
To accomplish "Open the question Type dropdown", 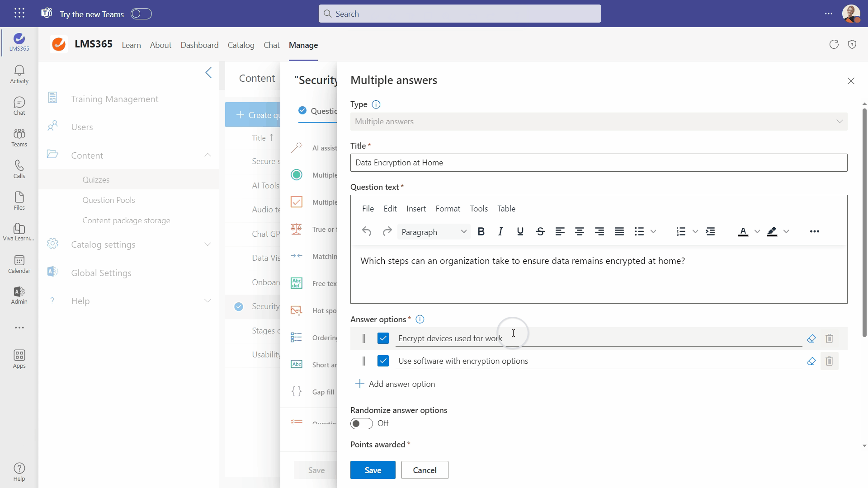I will click(599, 122).
